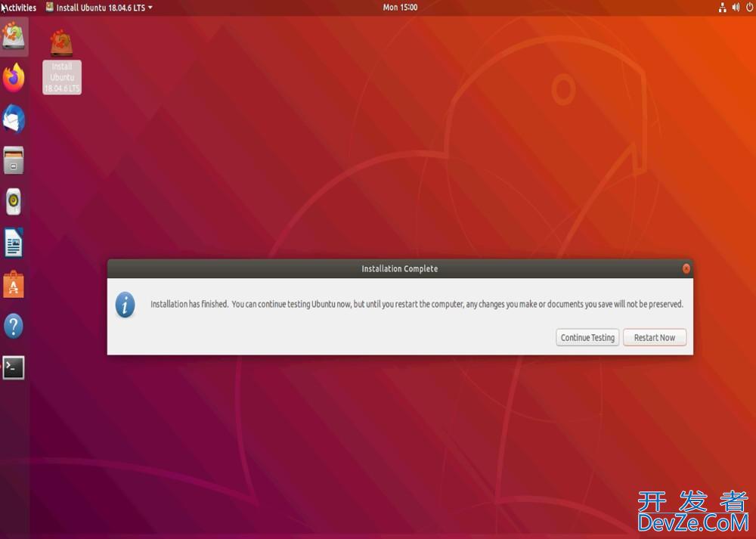
Task: Click the Installation Complete title bar
Action: (x=400, y=268)
